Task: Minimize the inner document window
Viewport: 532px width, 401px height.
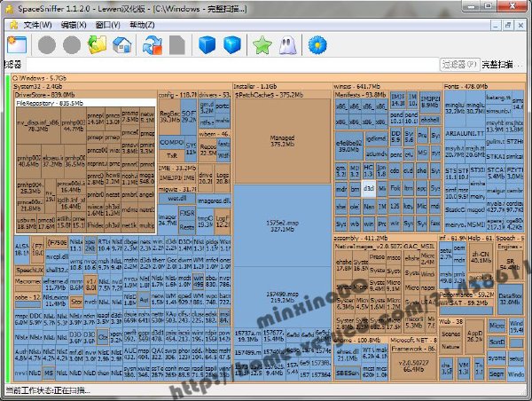Action: pos(496,25)
